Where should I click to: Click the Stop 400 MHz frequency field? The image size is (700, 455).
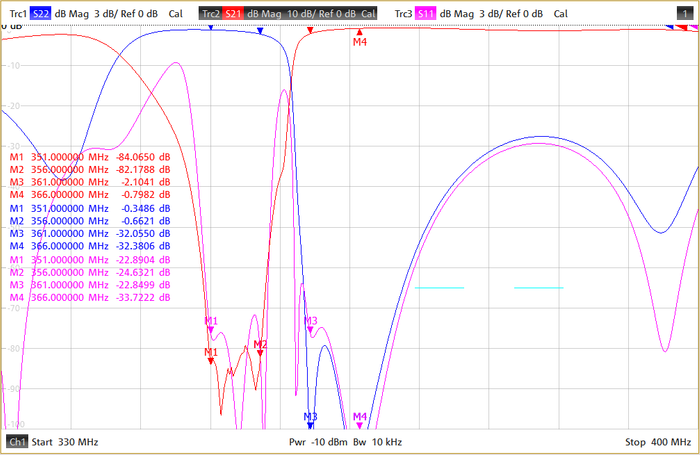coord(657,441)
